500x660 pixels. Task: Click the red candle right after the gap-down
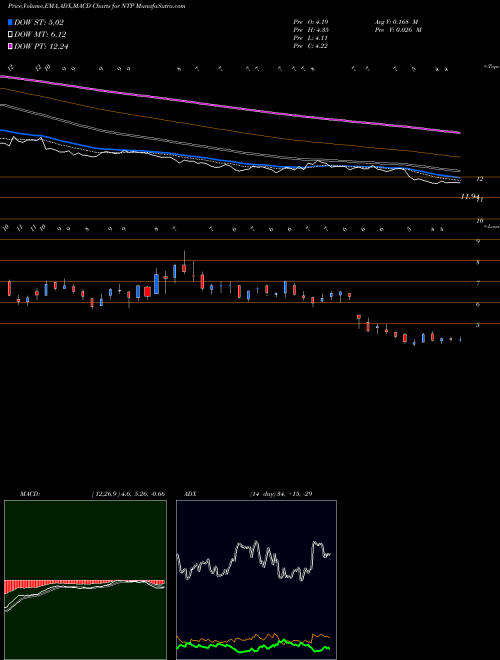(x=359, y=319)
